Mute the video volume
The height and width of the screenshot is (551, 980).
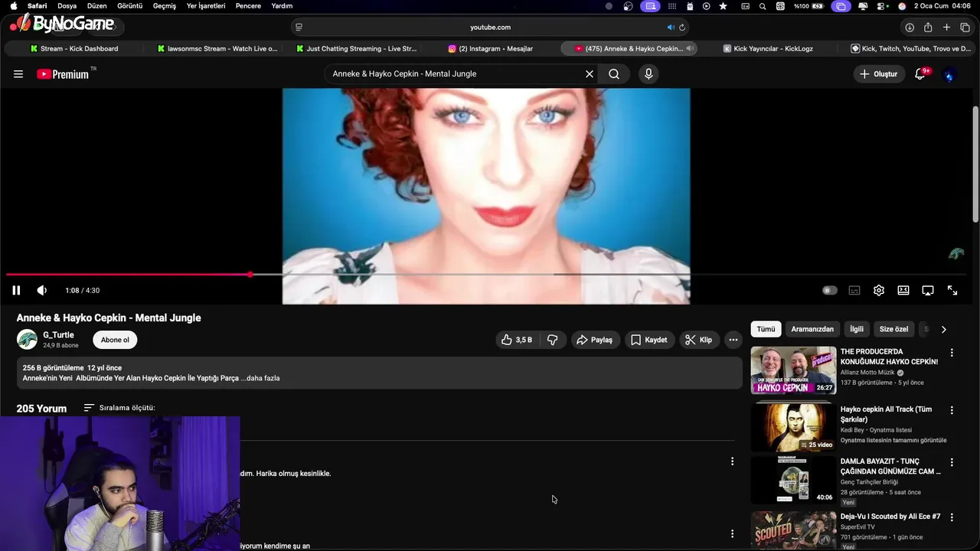(x=42, y=290)
